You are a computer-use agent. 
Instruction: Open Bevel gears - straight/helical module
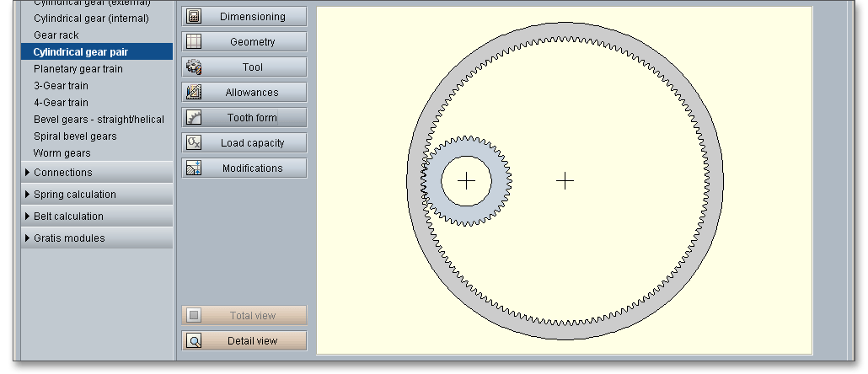tap(99, 120)
